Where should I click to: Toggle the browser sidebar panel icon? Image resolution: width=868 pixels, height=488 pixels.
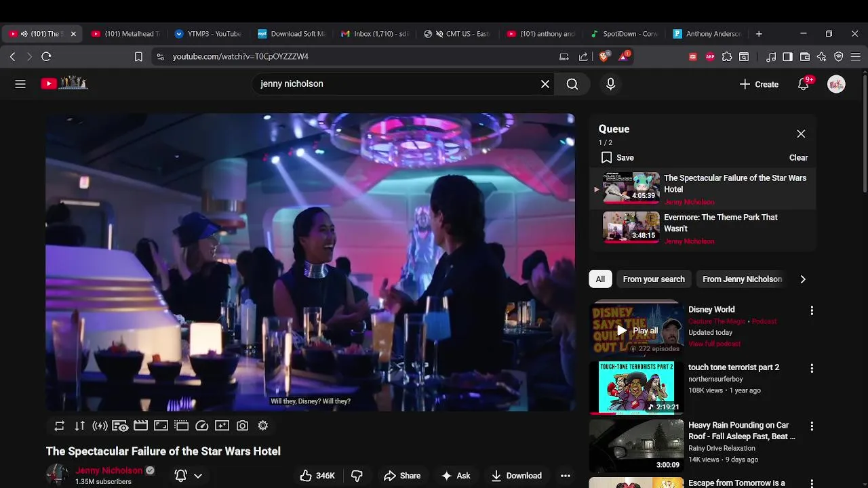[x=788, y=57]
